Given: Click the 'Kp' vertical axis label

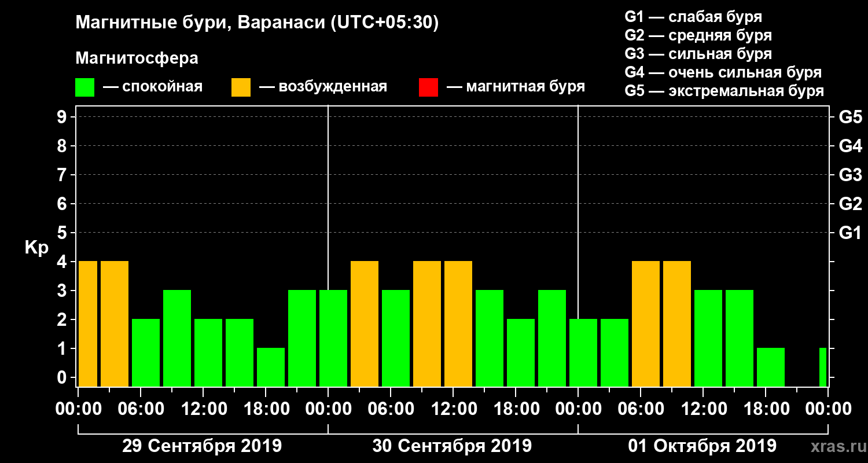Looking at the screenshot, I should pyautogui.click(x=37, y=248).
